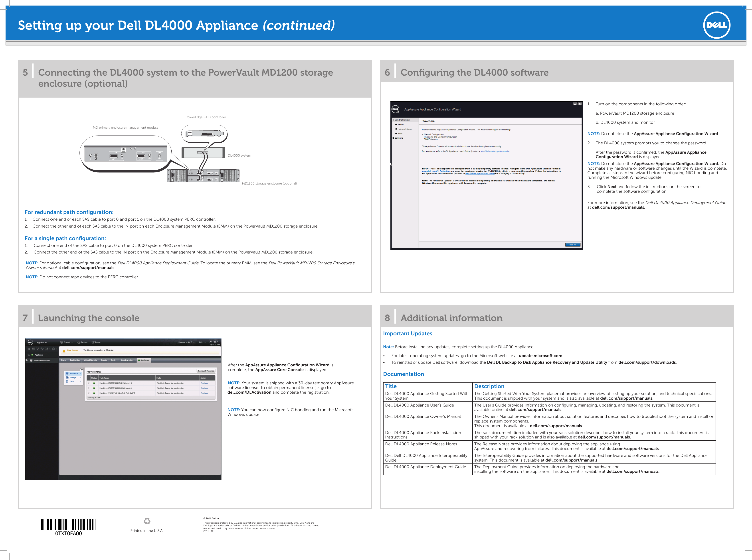The image size is (752, 560).
Task: Click the Core license warning triangle icon
Action: click(x=64, y=351)
